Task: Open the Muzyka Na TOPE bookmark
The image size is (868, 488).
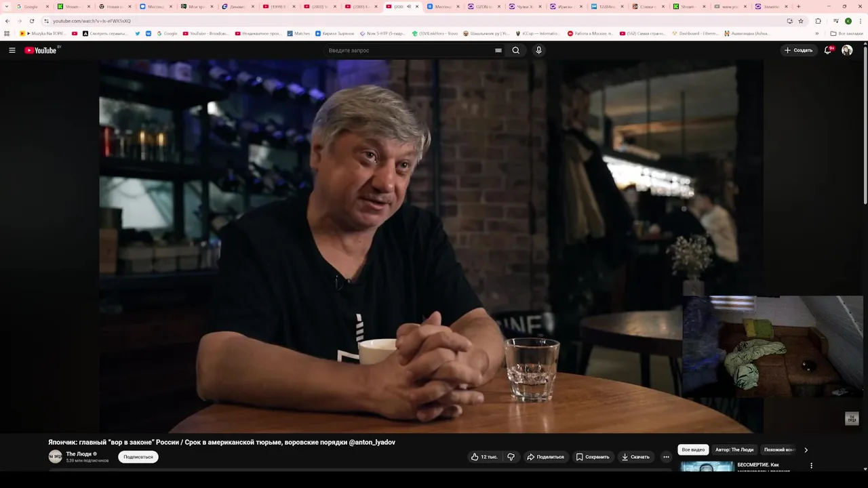Action: 41,33
